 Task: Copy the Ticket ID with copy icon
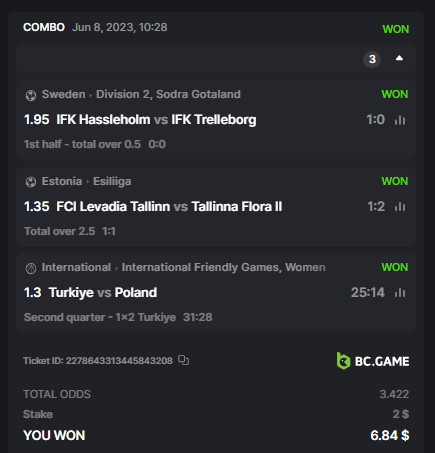click(x=183, y=360)
